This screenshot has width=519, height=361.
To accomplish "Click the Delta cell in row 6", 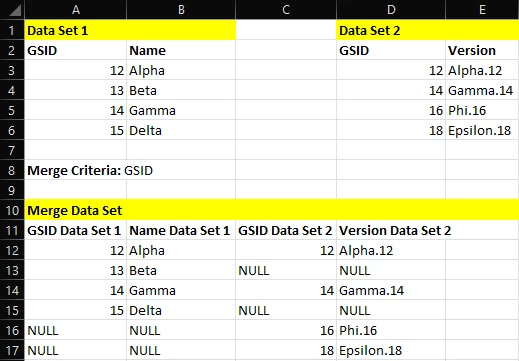I will [x=181, y=130].
